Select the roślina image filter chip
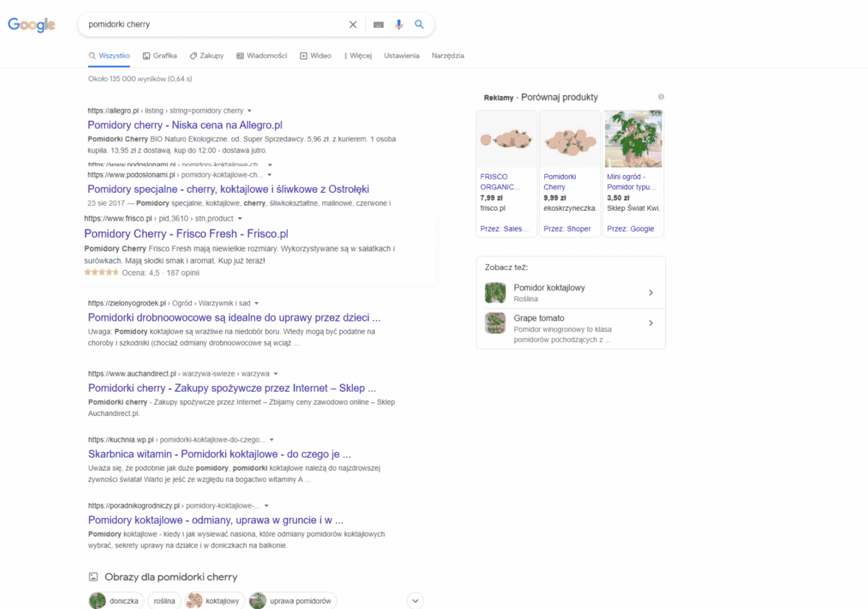Screen dimensions: 868x609 [x=165, y=601]
